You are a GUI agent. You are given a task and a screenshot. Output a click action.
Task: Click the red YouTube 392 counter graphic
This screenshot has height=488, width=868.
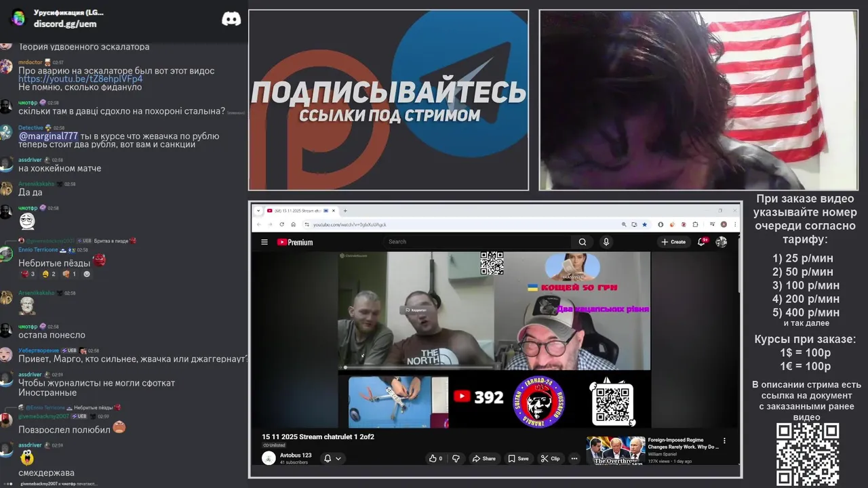click(x=478, y=397)
